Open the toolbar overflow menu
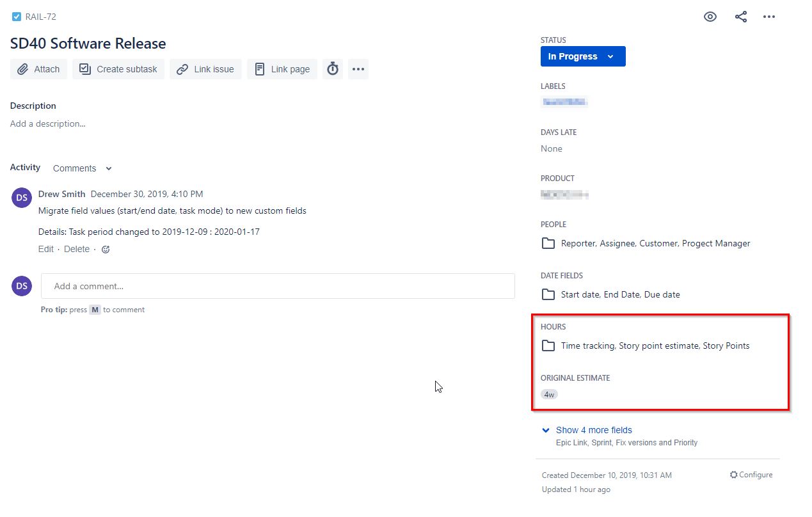 (x=358, y=68)
